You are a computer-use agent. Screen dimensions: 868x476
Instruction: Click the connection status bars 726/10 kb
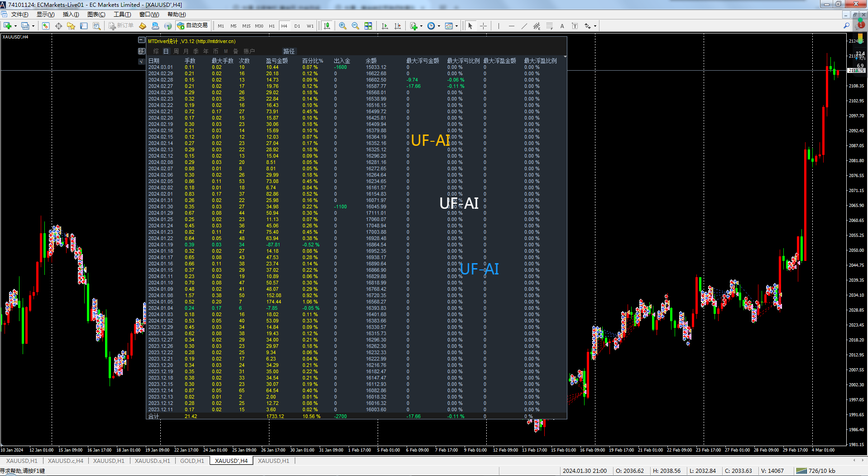[x=815, y=471]
